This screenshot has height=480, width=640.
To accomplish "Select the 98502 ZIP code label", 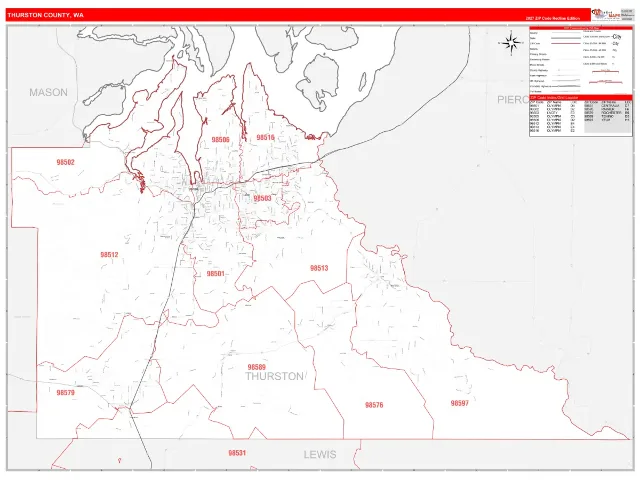I will click(65, 162).
